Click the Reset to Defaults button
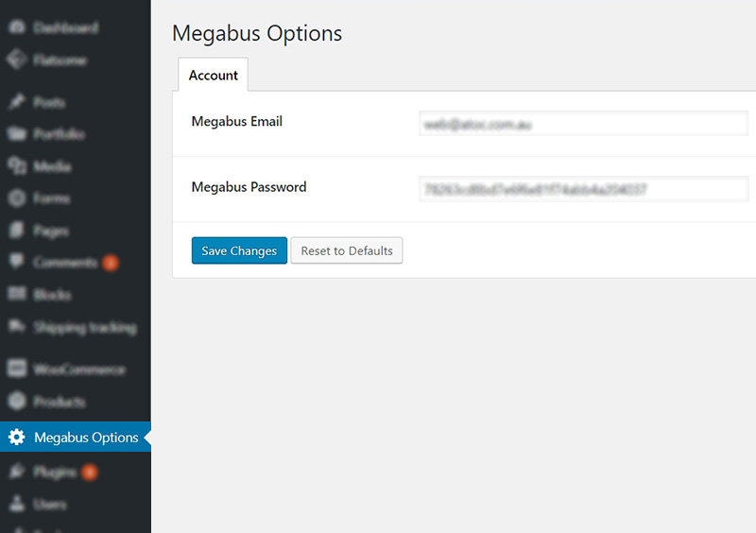The height and width of the screenshot is (533, 756). pyautogui.click(x=347, y=250)
